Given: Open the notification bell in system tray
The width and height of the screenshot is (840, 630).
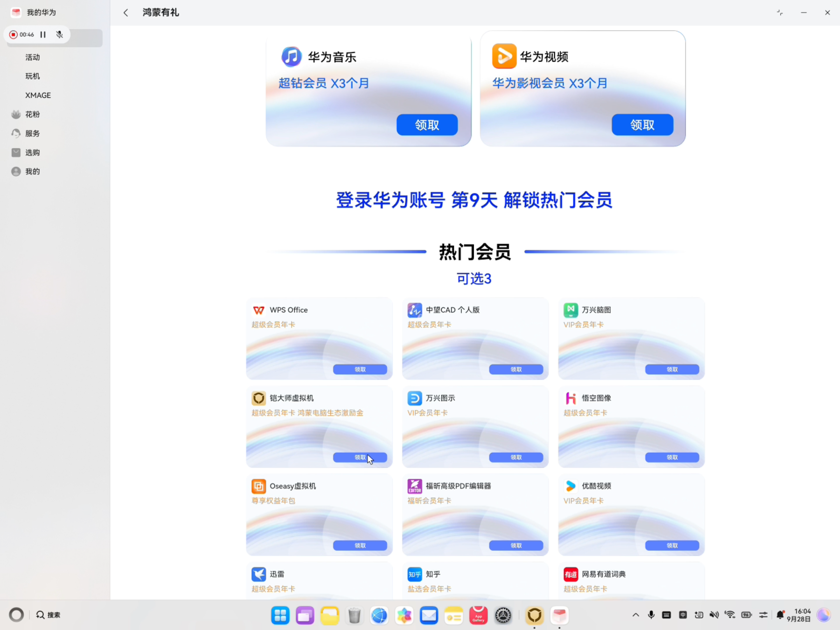Looking at the screenshot, I should click(780, 614).
